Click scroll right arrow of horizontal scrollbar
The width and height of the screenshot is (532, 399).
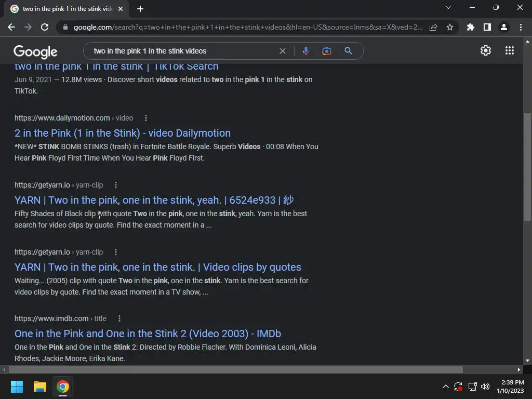[x=519, y=369]
